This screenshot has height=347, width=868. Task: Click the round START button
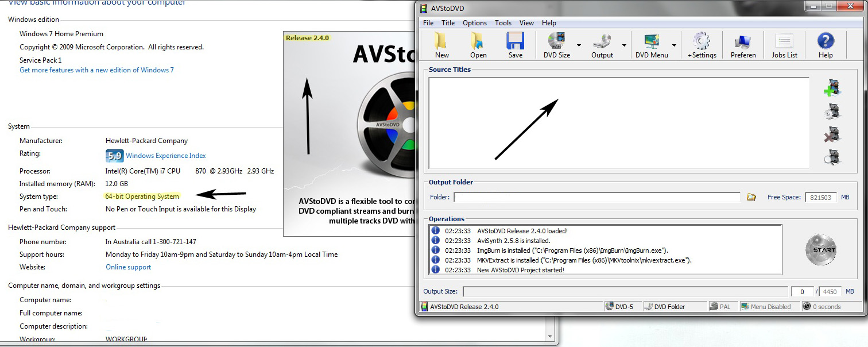click(x=820, y=250)
